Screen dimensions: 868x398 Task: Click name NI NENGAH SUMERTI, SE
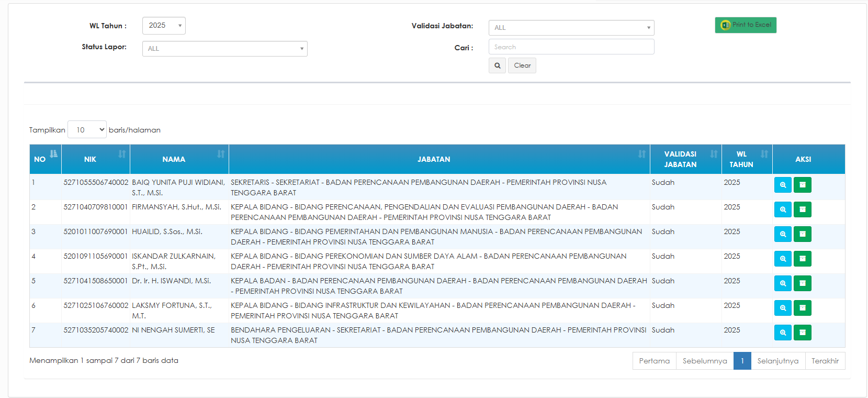click(173, 330)
